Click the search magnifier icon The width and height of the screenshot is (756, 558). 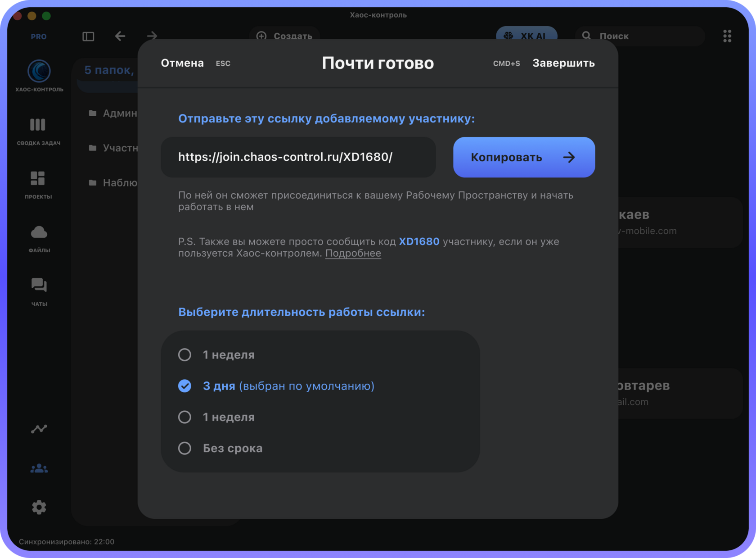tap(586, 36)
